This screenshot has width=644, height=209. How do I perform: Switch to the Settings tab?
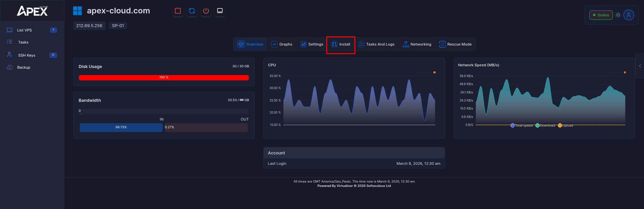(312, 44)
